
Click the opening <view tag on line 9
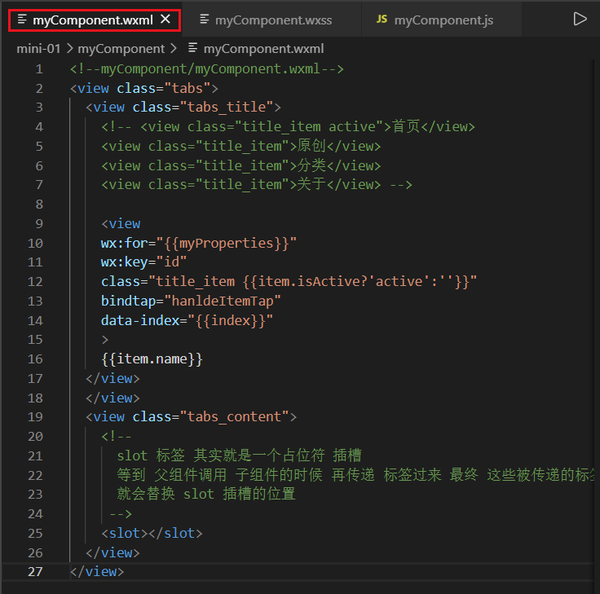click(121, 224)
